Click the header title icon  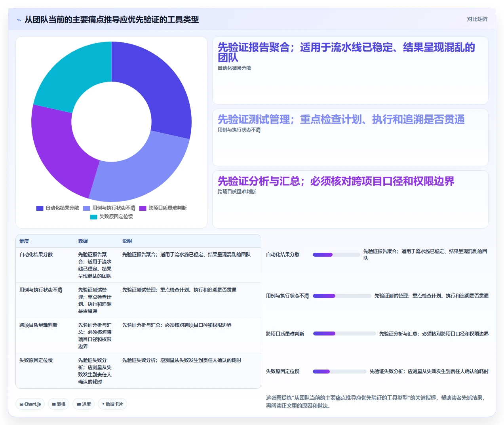point(19,19)
